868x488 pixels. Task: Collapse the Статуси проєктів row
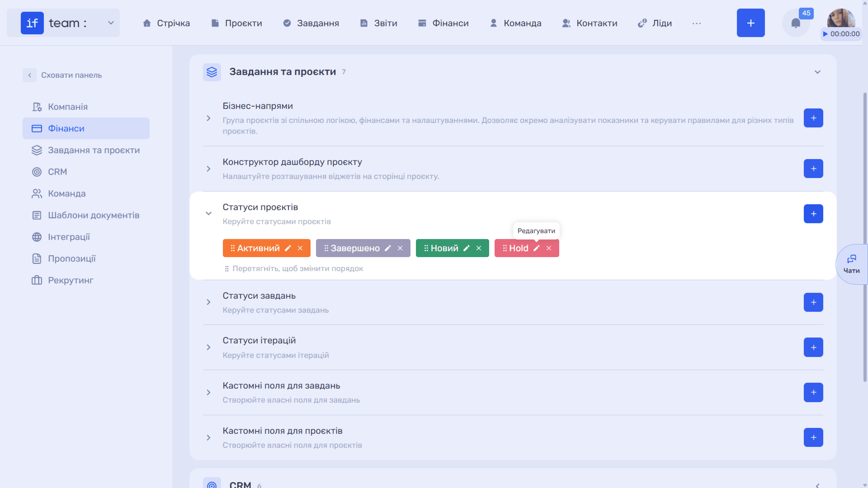click(x=209, y=213)
